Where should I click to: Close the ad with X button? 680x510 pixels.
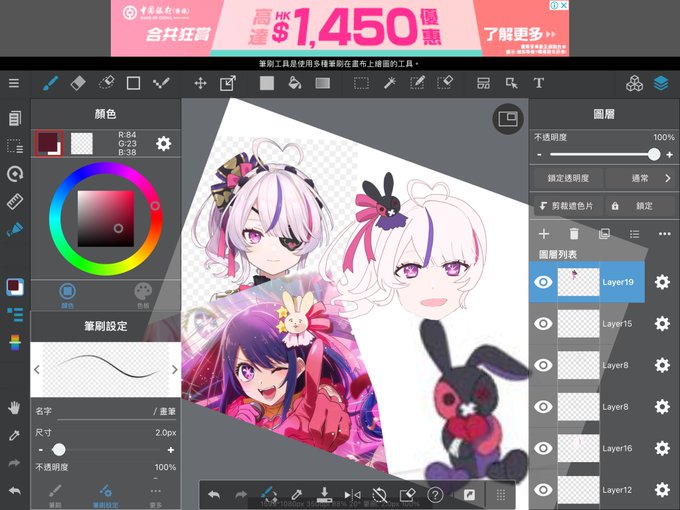click(x=564, y=5)
